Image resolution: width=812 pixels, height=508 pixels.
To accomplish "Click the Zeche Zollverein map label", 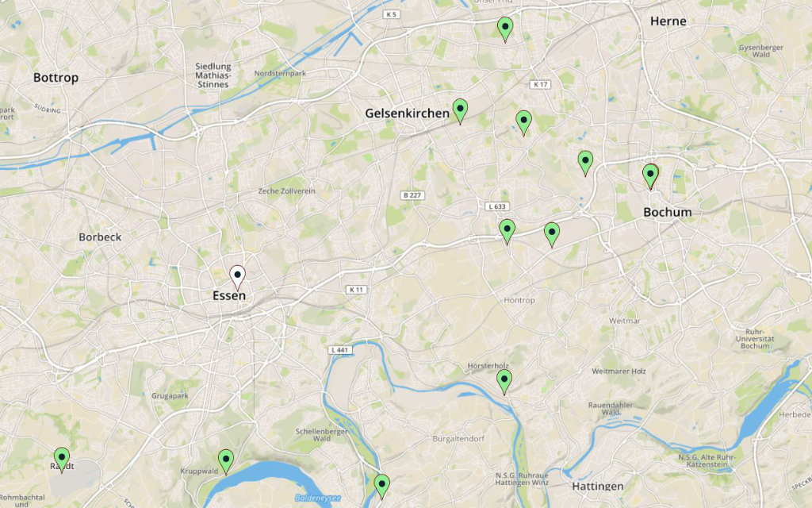I will click(x=286, y=190).
